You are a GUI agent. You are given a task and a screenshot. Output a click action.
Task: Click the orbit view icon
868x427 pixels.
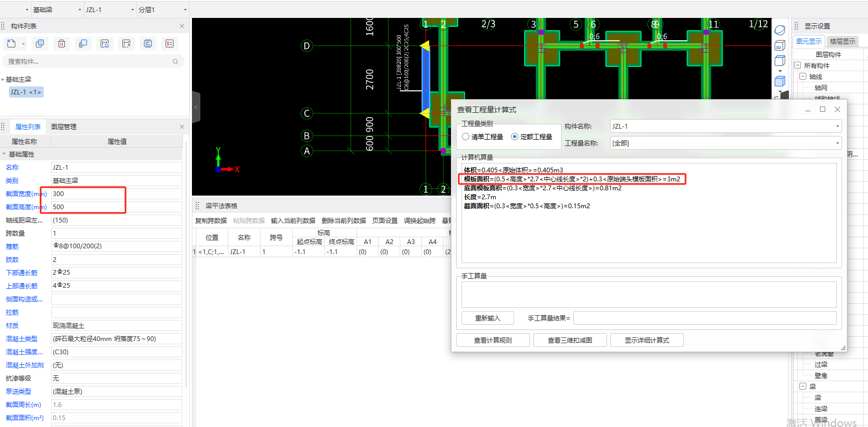[x=780, y=31]
